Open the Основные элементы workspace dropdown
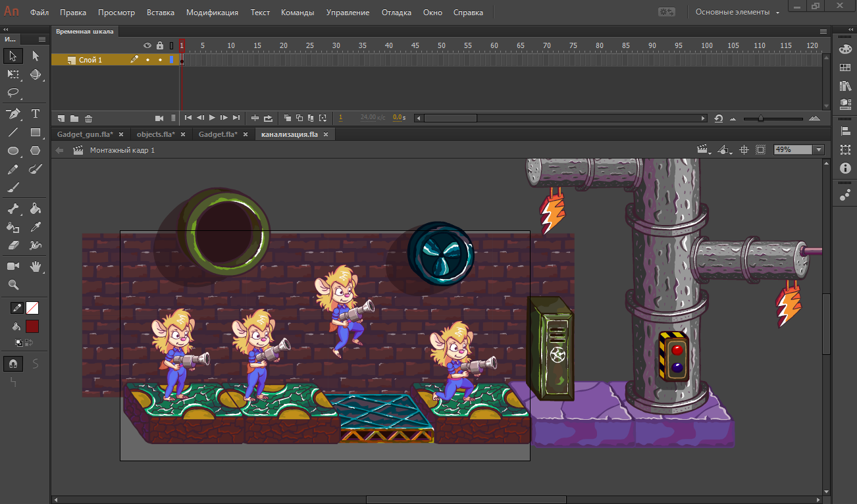Image resolution: width=857 pixels, height=504 pixels. (x=738, y=13)
